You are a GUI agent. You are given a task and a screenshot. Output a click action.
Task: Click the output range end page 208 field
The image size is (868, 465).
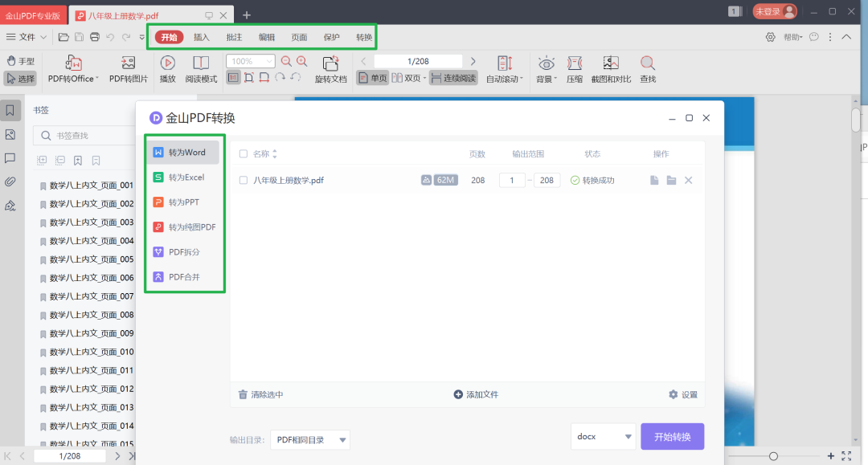pos(547,180)
